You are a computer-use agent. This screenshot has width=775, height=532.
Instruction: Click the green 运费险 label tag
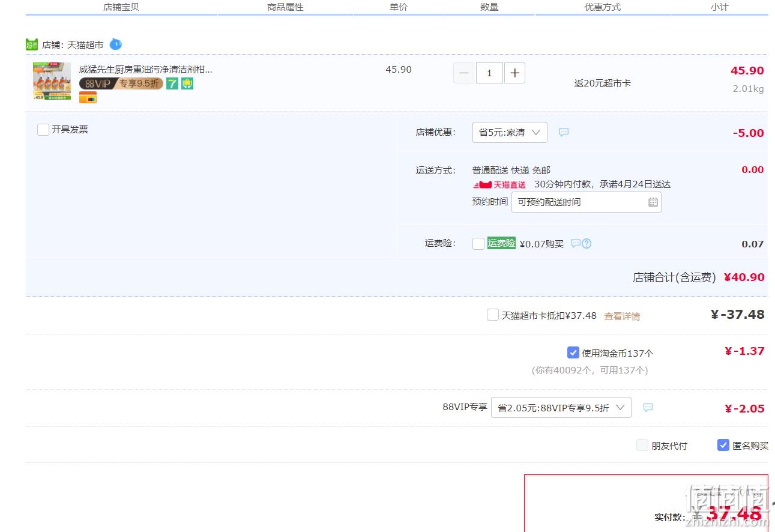(501, 243)
